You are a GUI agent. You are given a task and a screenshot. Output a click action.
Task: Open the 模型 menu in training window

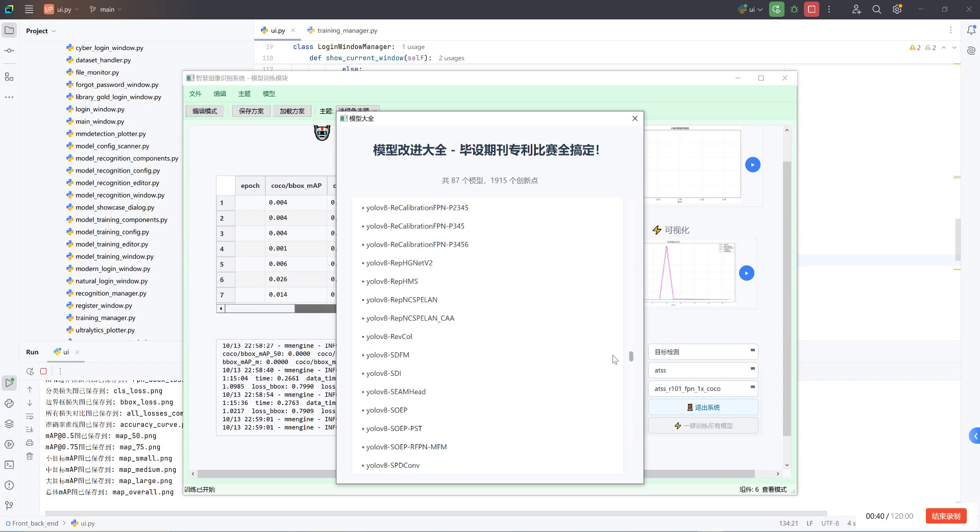click(269, 94)
